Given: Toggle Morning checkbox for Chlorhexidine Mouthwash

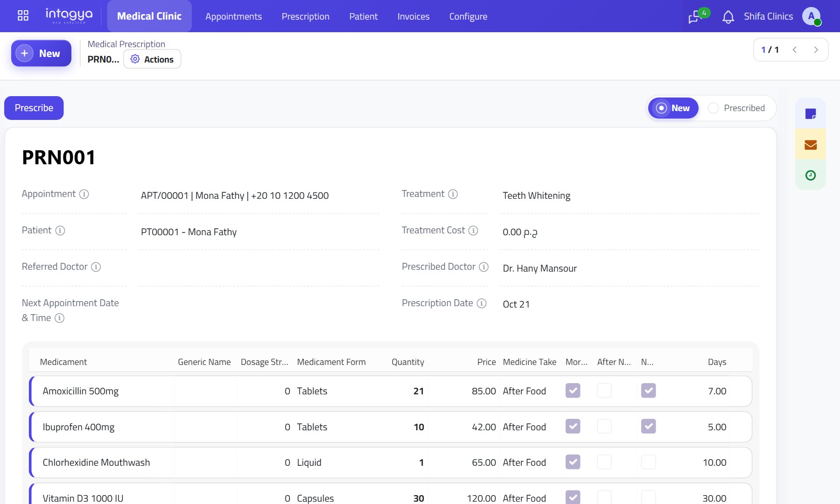Looking at the screenshot, I should click(573, 462).
